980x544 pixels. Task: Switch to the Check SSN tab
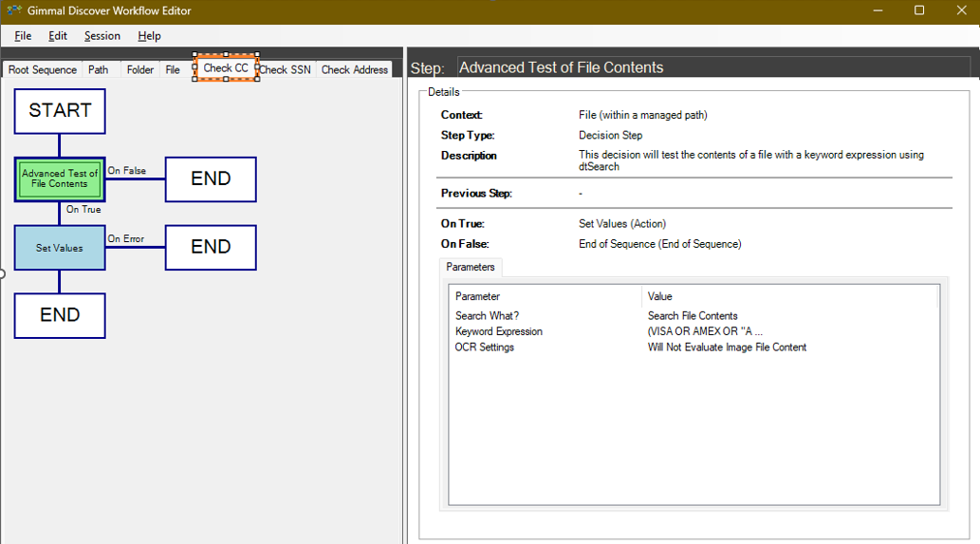[286, 70]
